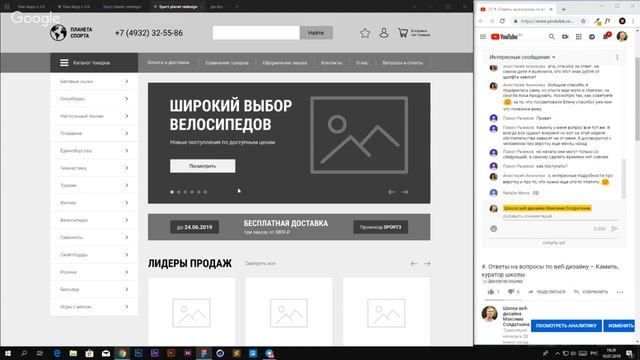This screenshot has width=640, height=360.
Task: Like the YouTube video
Action: (x=491, y=292)
